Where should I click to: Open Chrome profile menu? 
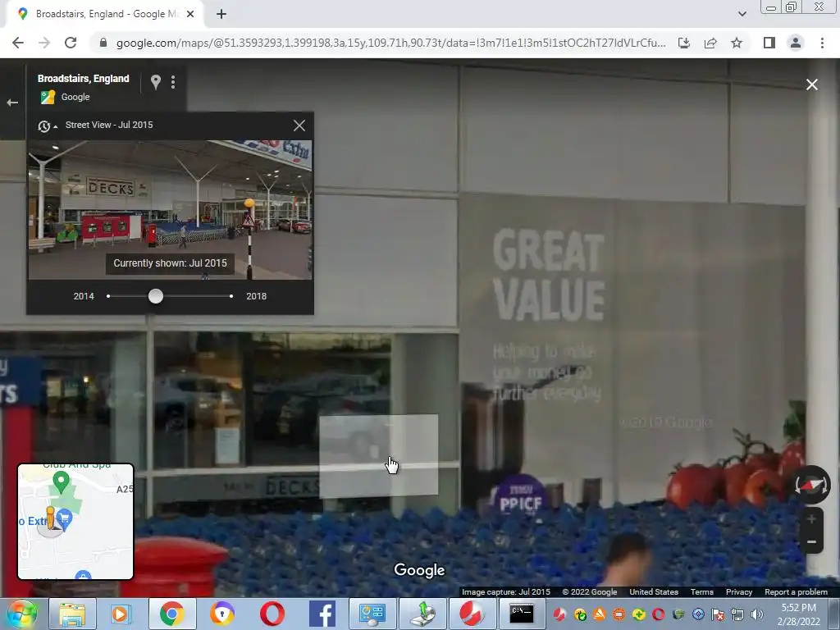coord(796,43)
